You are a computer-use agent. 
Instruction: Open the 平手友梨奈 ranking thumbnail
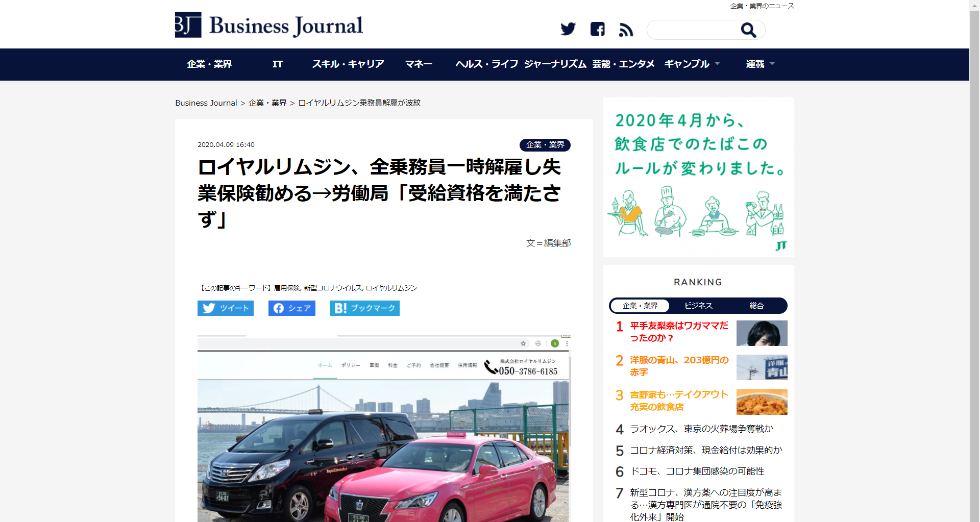click(762, 333)
